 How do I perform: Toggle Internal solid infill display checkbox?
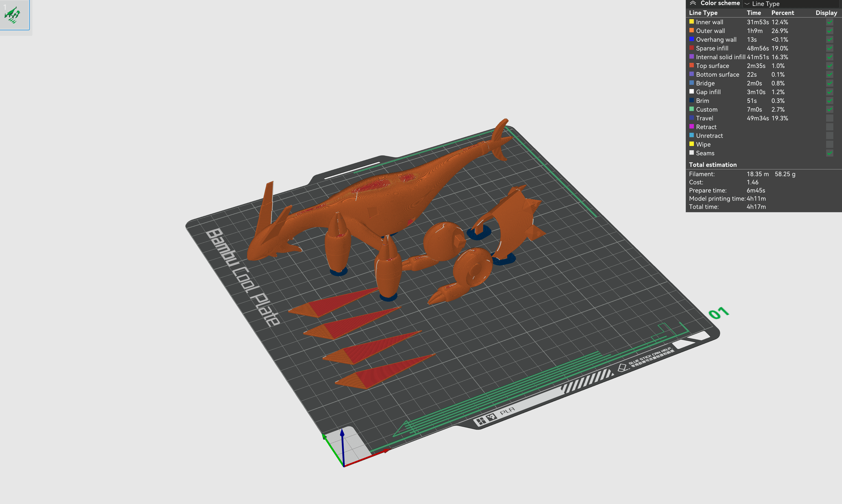[829, 57]
